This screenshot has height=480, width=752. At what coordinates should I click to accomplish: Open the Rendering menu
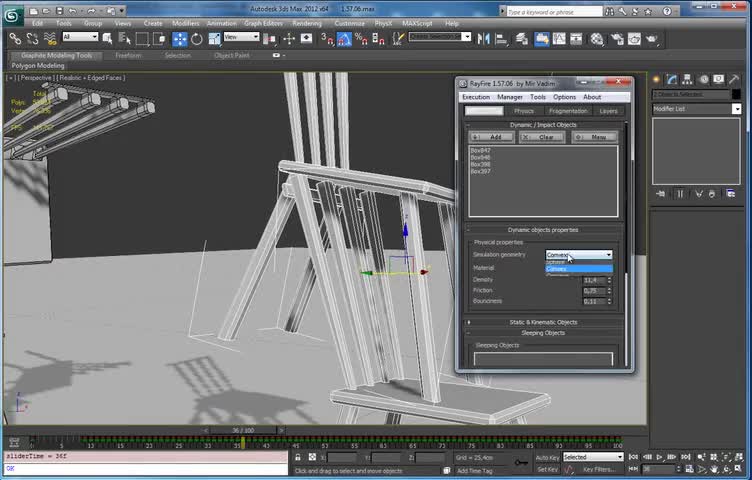click(307, 23)
